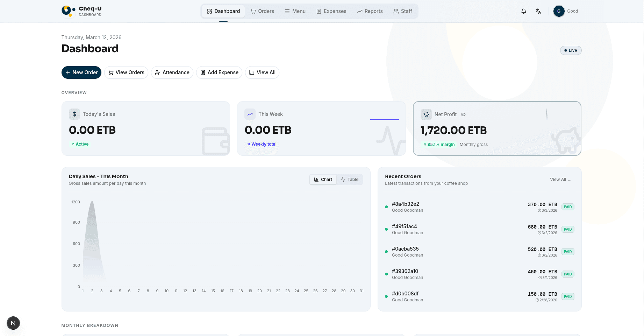
Task: Open the Expenses tab
Action: 331,11
